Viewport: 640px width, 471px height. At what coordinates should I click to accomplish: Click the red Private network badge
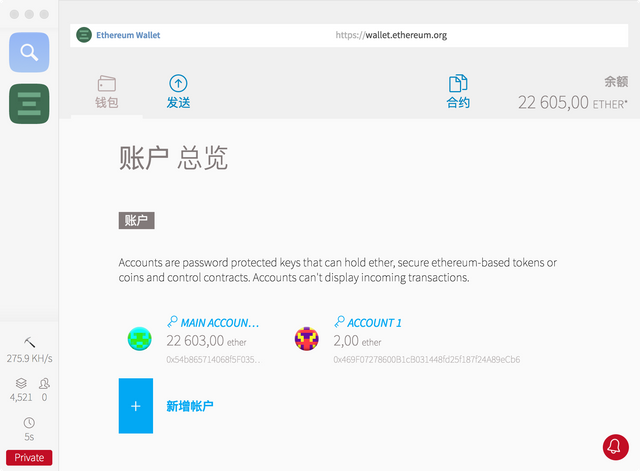tap(29, 458)
